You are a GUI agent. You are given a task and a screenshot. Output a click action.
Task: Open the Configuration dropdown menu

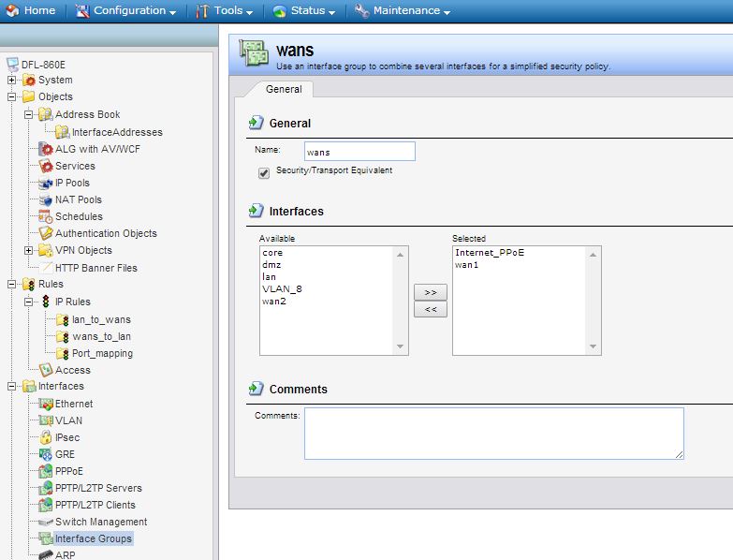click(x=125, y=11)
